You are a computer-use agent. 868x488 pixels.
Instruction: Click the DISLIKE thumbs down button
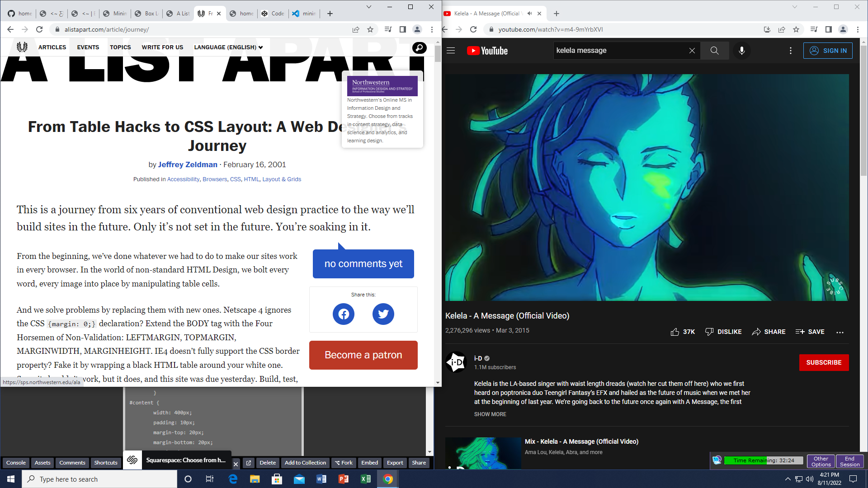[723, 332]
